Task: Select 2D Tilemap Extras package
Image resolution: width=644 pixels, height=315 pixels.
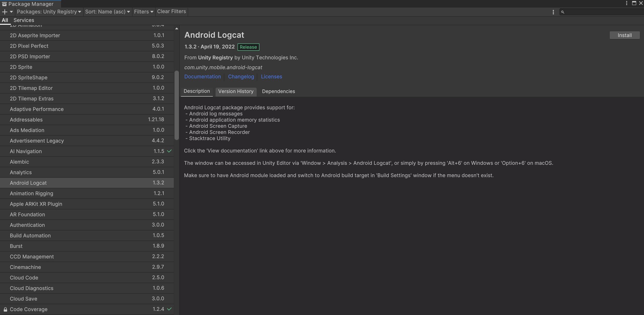Action: point(87,99)
